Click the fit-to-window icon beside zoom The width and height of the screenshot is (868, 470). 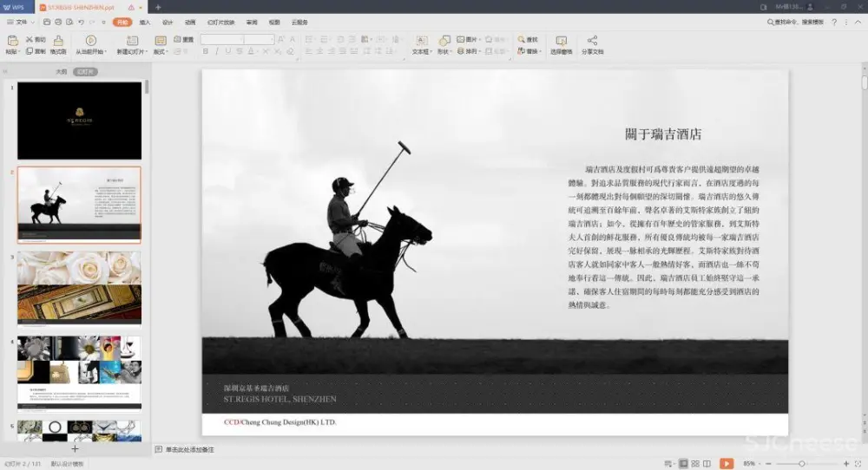click(858, 463)
